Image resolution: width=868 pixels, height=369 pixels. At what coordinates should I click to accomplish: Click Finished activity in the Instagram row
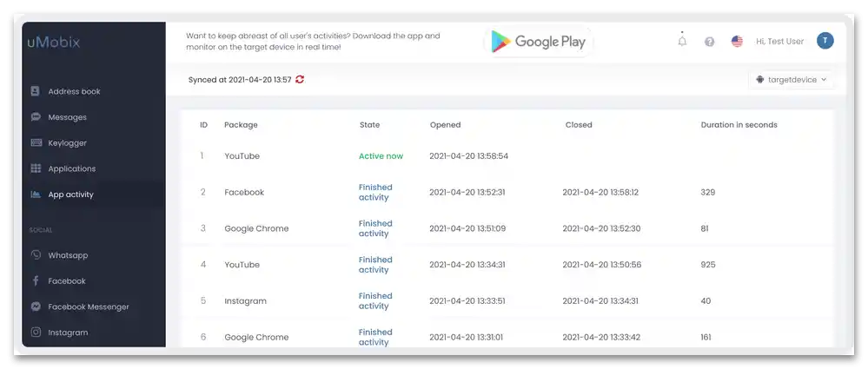click(375, 301)
